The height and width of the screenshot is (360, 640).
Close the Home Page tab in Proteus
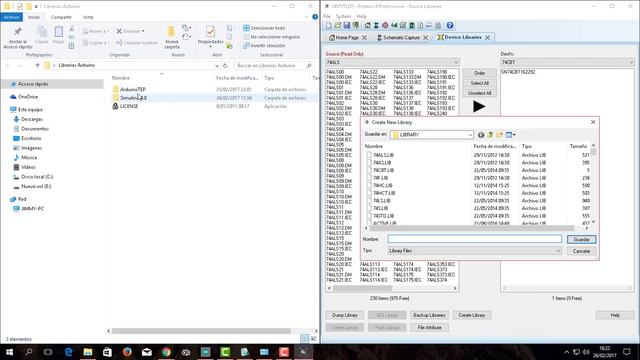[364, 38]
